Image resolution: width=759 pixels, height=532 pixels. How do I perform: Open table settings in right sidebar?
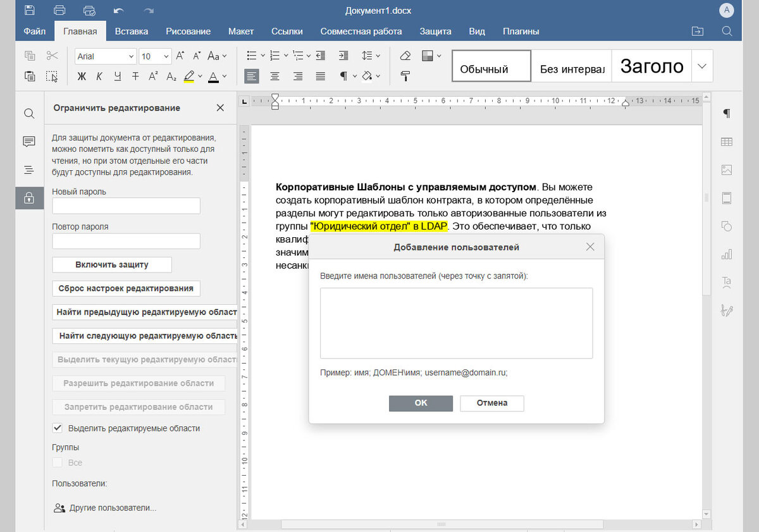[x=727, y=142]
